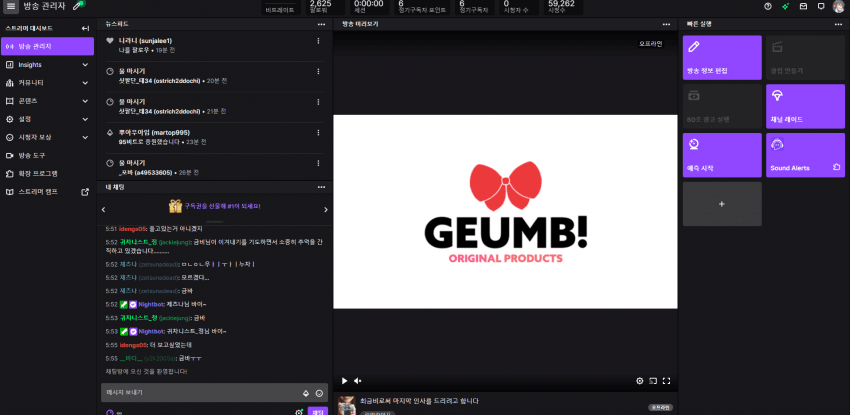Image resolution: width=850 pixels, height=415 pixels.
Task: Click the gift box icon in chat banner
Action: (x=175, y=206)
